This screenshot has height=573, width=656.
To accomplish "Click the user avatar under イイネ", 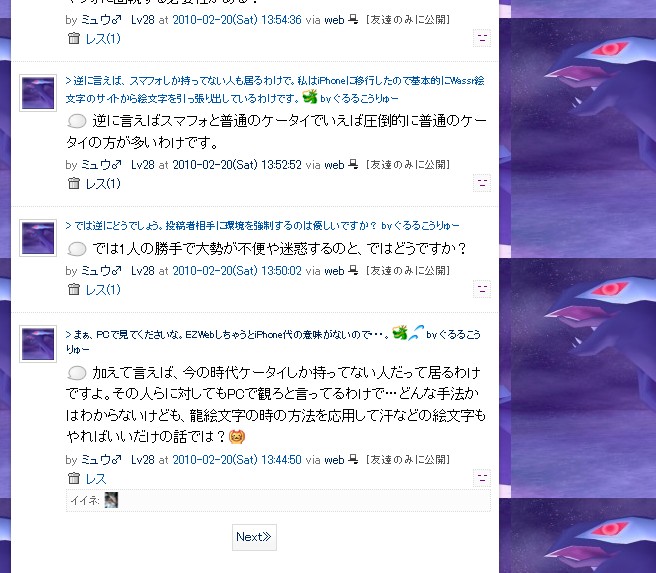I will click(111, 500).
